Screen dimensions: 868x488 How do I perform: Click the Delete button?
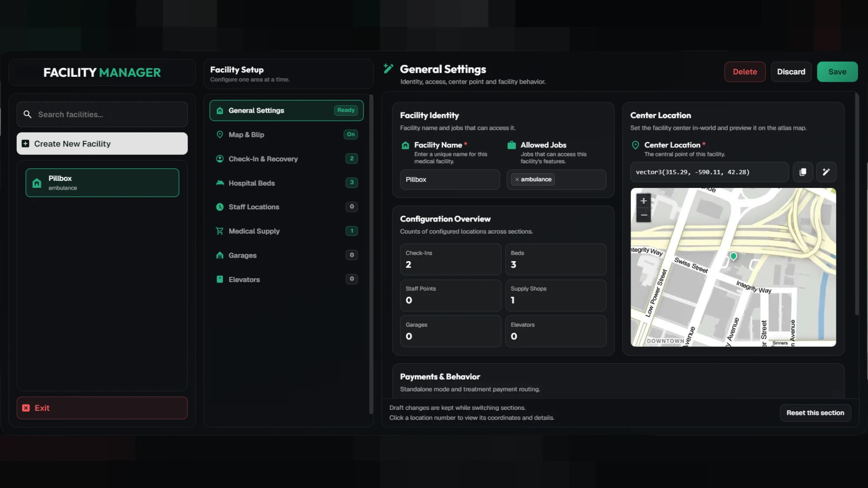click(x=745, y=72)
